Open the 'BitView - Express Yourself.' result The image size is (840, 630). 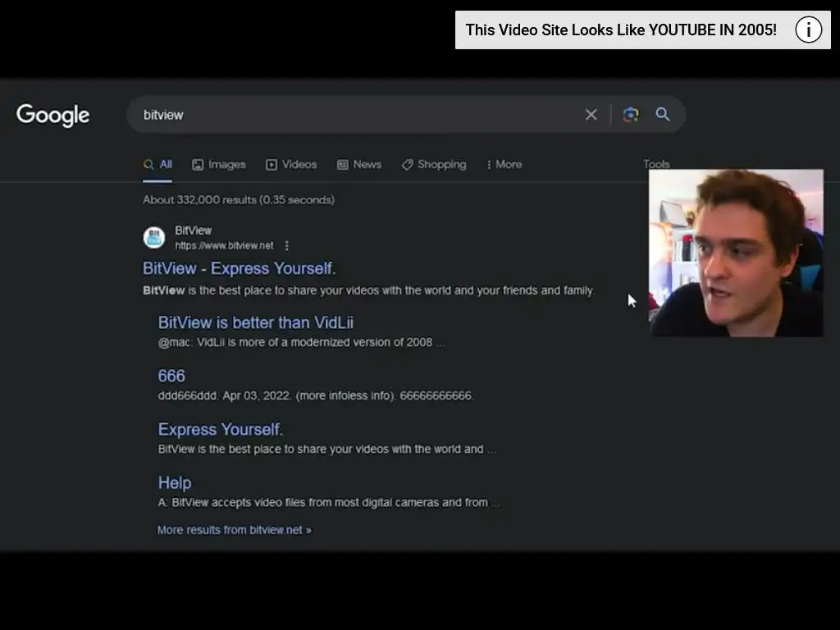tap(239, 268)
